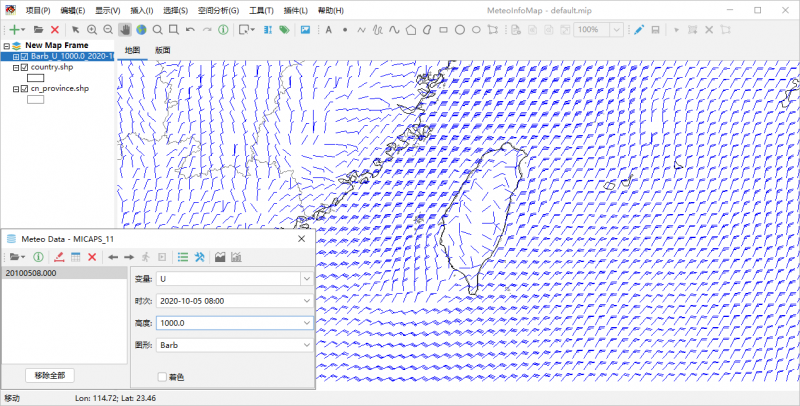Click the country.shp legend symbol swatch

click(35, 78)
